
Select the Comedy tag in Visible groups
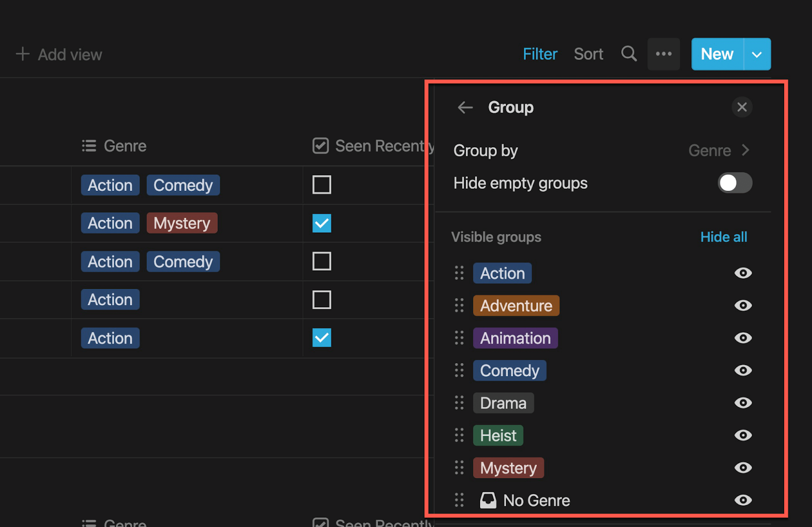coord(510,371)
